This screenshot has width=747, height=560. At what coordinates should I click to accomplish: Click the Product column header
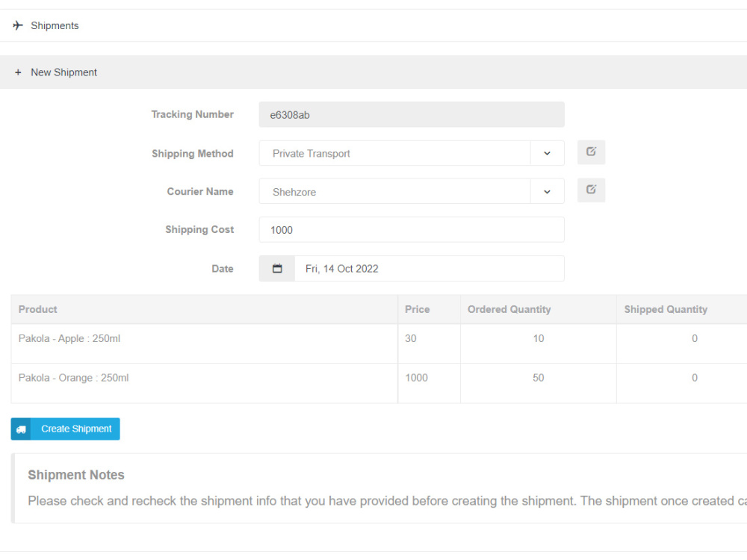tap(37, 309)
